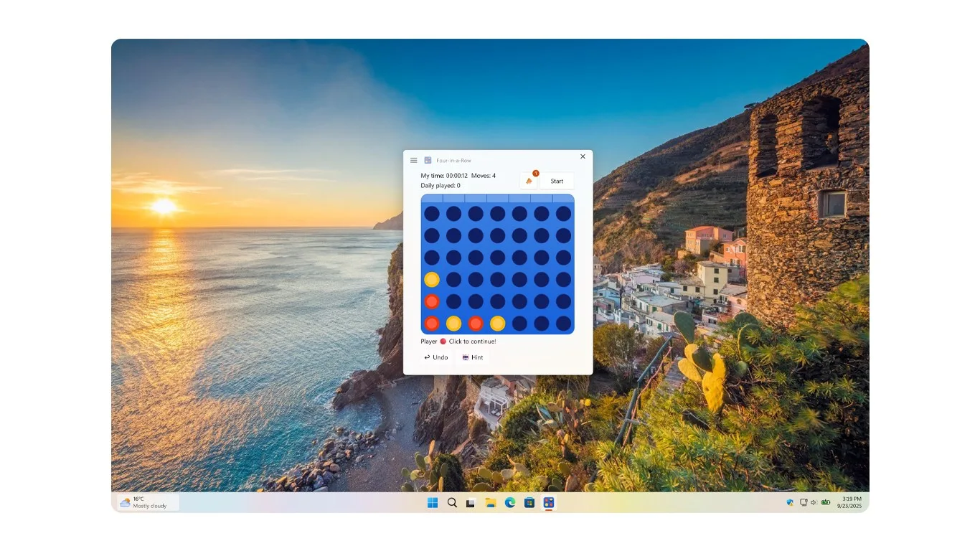Click the 'Moves: 4' counter text
Image resolution: width=980 pixels, height=551 pixels.
484,176
